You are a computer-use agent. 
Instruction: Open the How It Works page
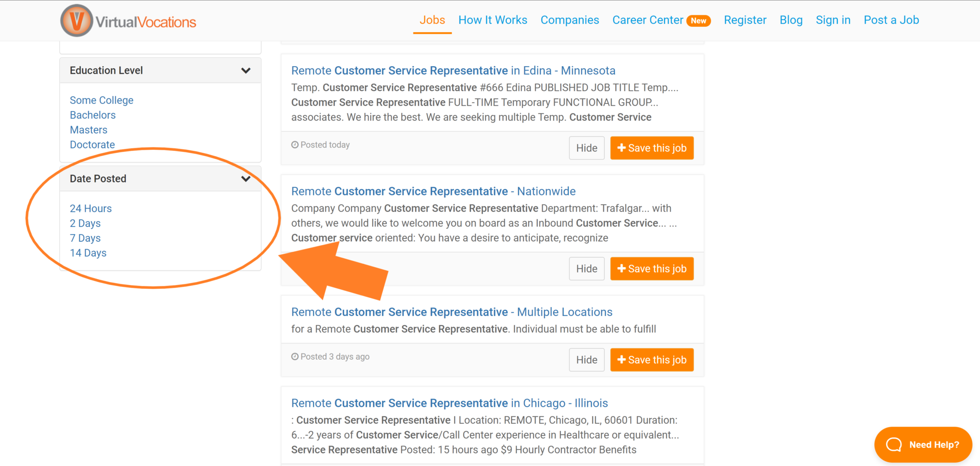(x=493, y=20)
